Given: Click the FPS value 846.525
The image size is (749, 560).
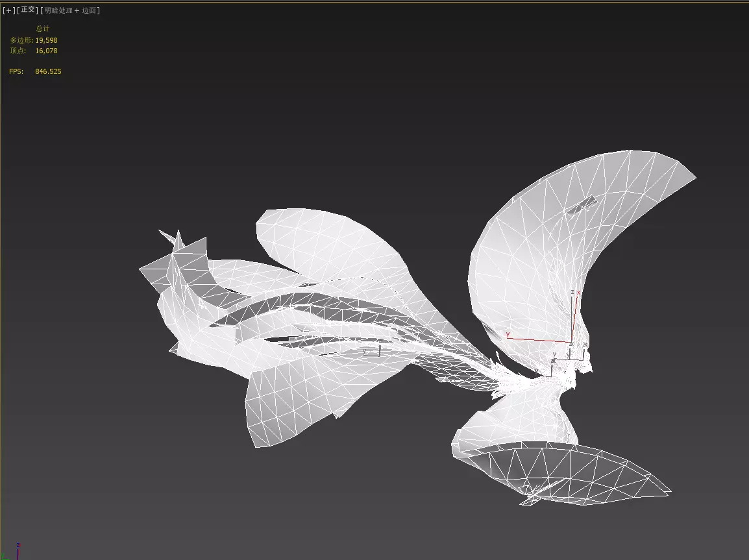Looking at the screenshot, I should pyautogui.click(x=48, y=71).
